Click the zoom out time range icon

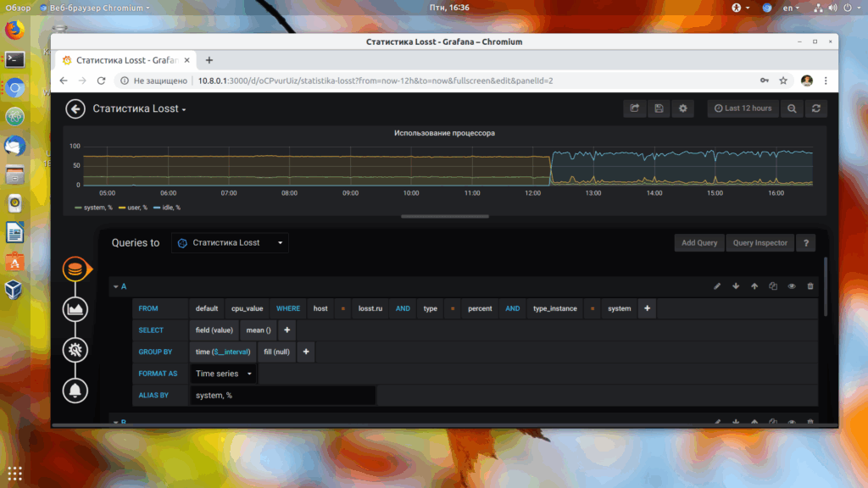(793, 108)
